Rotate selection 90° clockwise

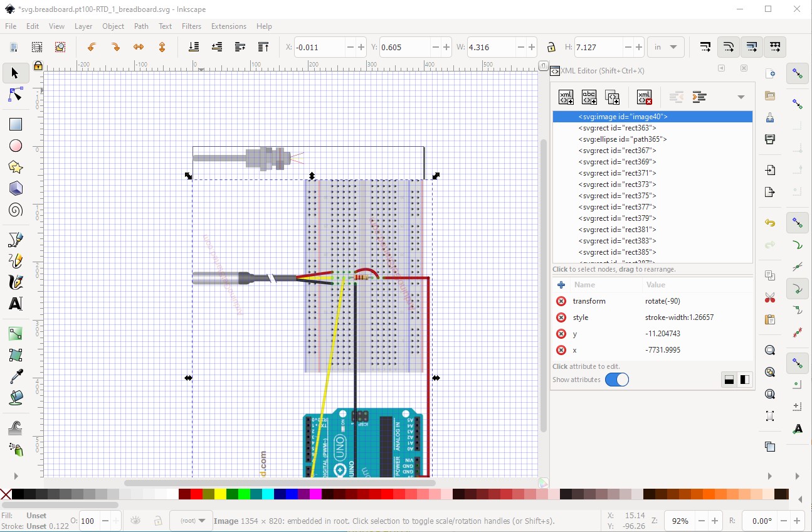tap(115, 47)
